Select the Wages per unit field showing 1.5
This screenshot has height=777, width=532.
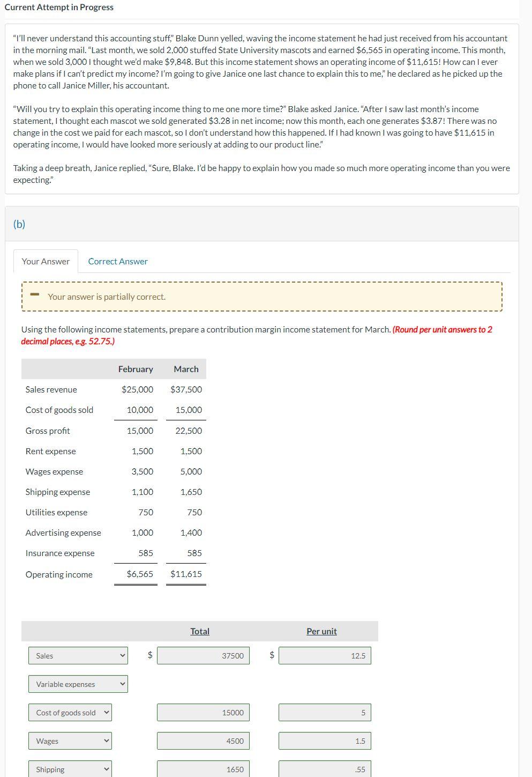click(x=325, y=741)
